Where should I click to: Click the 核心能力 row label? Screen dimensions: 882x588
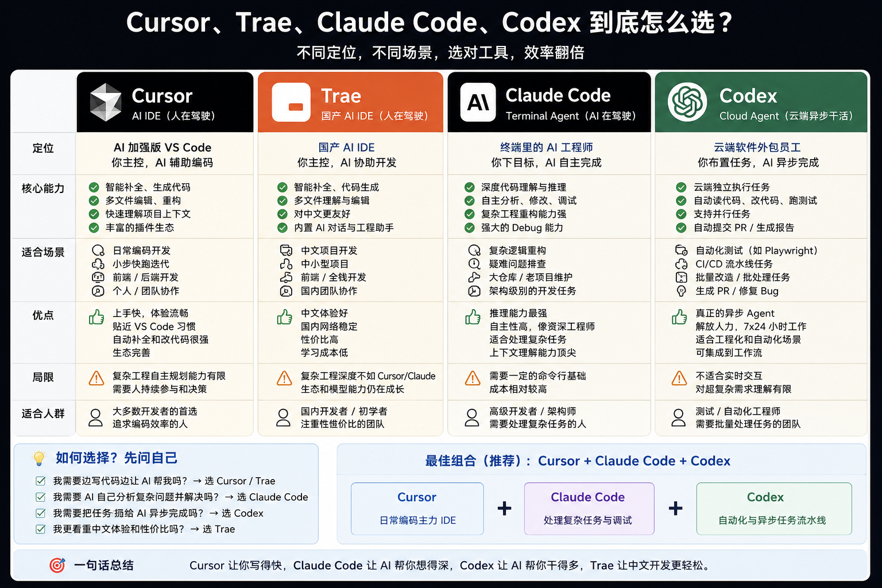[x=43, y=188]
